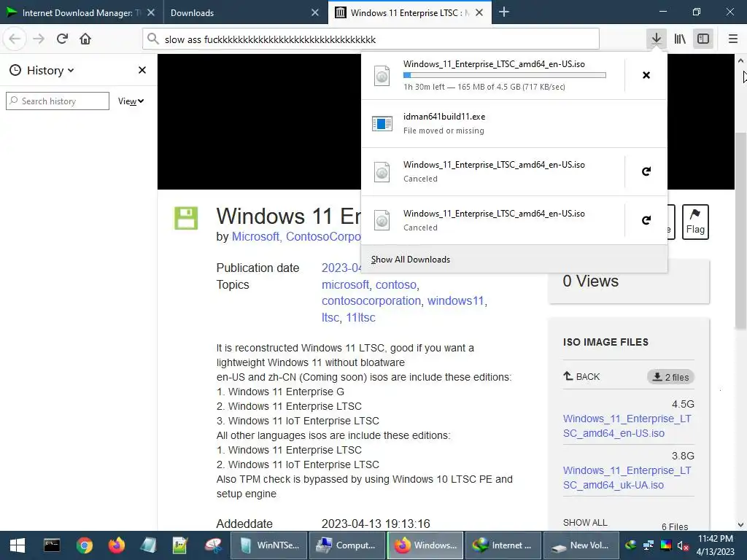Click BACK in ISO Image Files
Viewport: 747px width, 560px height.
pos(581,377)
